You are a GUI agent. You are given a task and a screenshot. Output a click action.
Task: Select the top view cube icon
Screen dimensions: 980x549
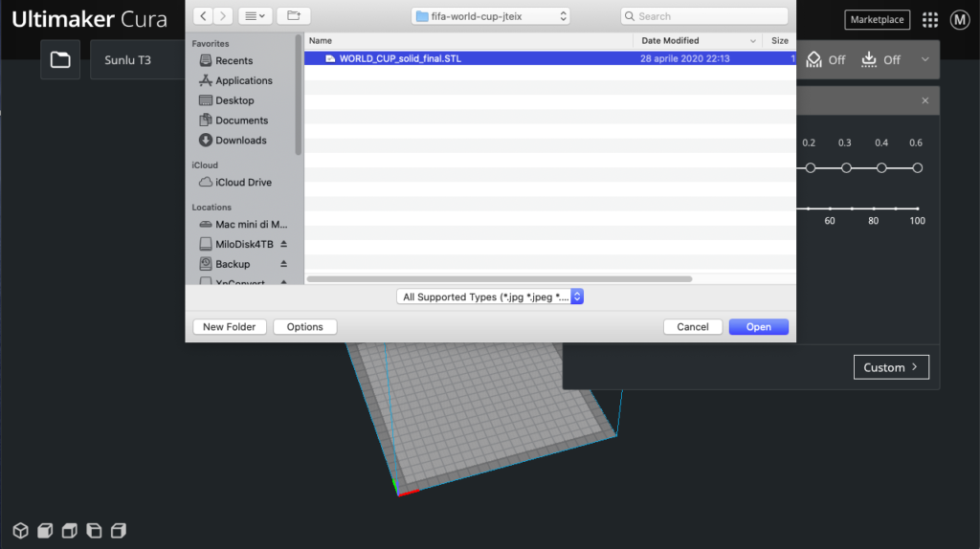coord(69,530)
